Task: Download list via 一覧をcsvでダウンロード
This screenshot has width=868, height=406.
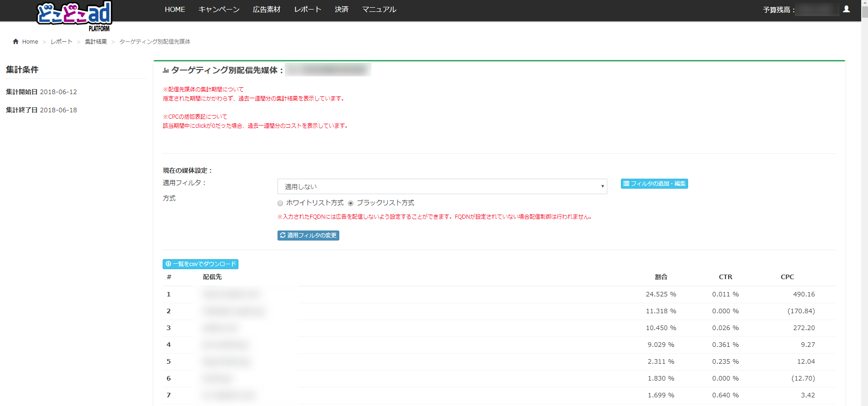Action: coord(200,264)
